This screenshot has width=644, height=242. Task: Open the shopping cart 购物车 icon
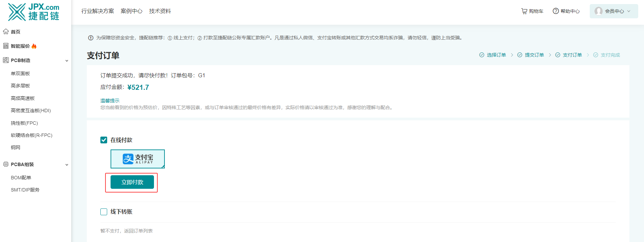(x=524, y=11)
